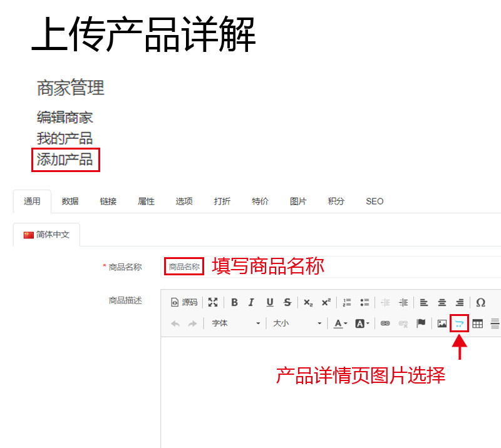Insert a table using the table icon
Screen dimensions: 501x448
477,323
